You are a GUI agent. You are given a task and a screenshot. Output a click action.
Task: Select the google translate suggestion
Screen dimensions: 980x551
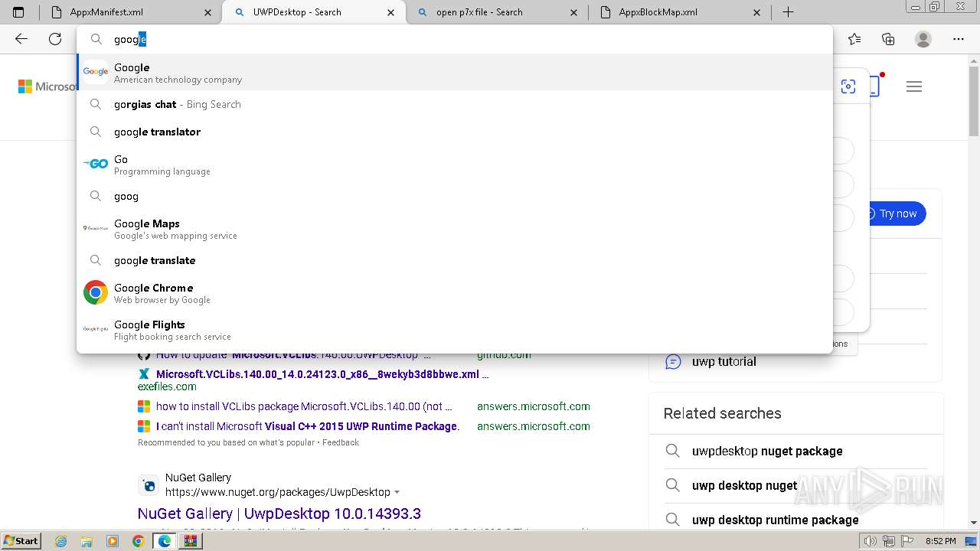click(455, 260)
